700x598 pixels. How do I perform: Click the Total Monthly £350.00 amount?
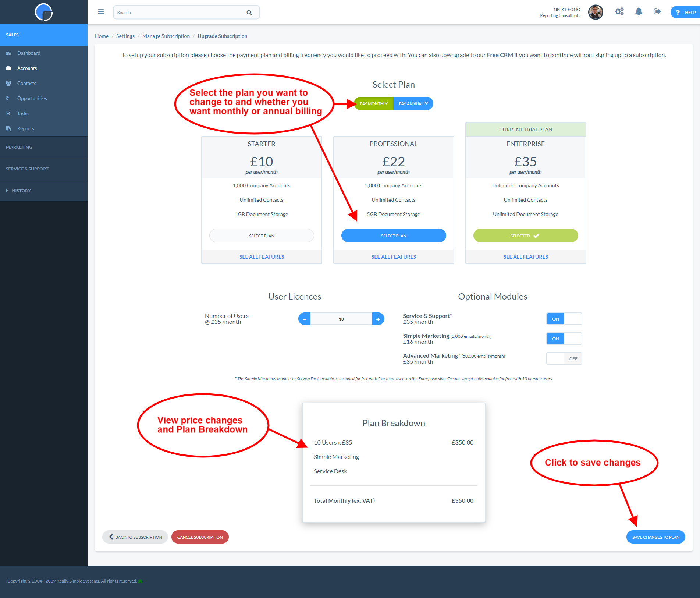click(462, 501)
